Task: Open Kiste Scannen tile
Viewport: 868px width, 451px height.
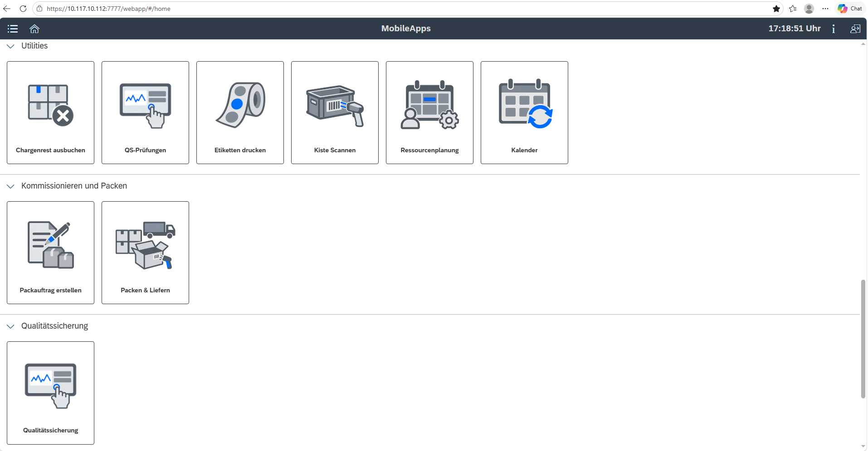Action: pyautogui.click(x=335, y=112)
